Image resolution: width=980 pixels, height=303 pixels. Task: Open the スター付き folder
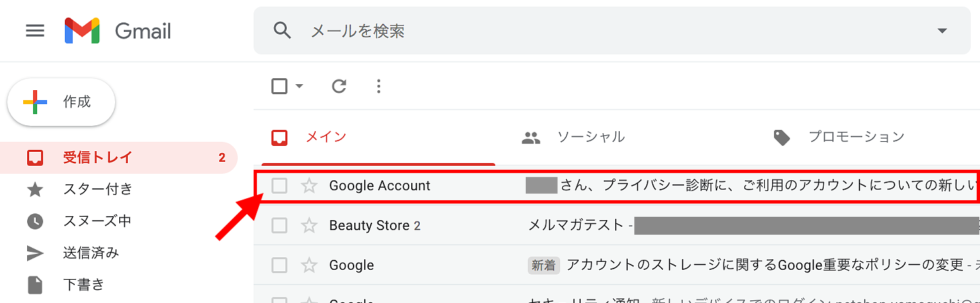pyautogui.click(x=97, y=189)
